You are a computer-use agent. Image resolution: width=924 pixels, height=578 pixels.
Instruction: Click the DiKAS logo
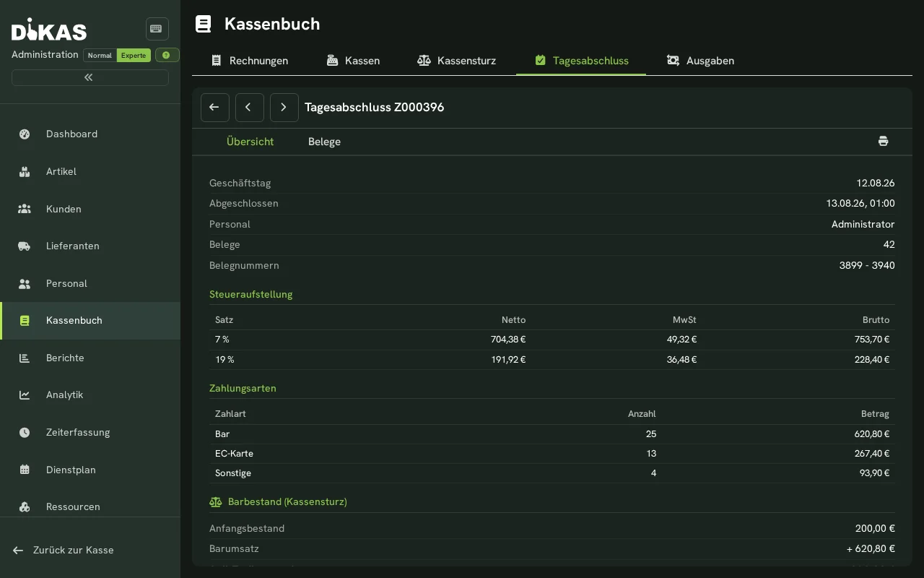[x=49, y=30]
